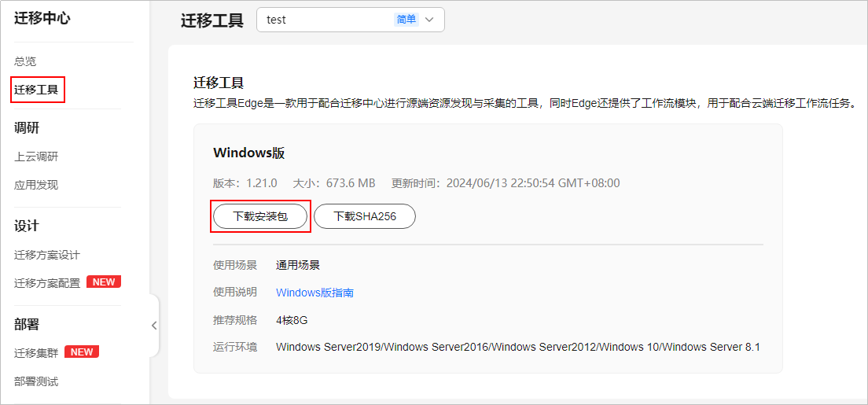868x405 pixels.
Task: Click the 简单 tag in project selector
Action: [x=406, y=20]
